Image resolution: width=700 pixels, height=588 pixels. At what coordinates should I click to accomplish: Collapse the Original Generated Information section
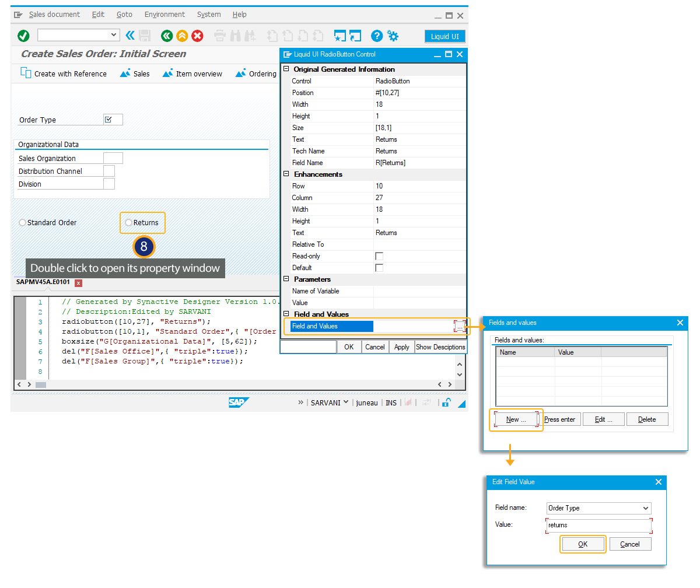(286, 69)
